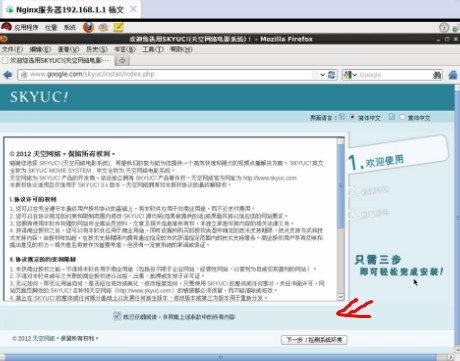Click the page horizontal scrollbar at bottom
460x361 pixels.
221,357
